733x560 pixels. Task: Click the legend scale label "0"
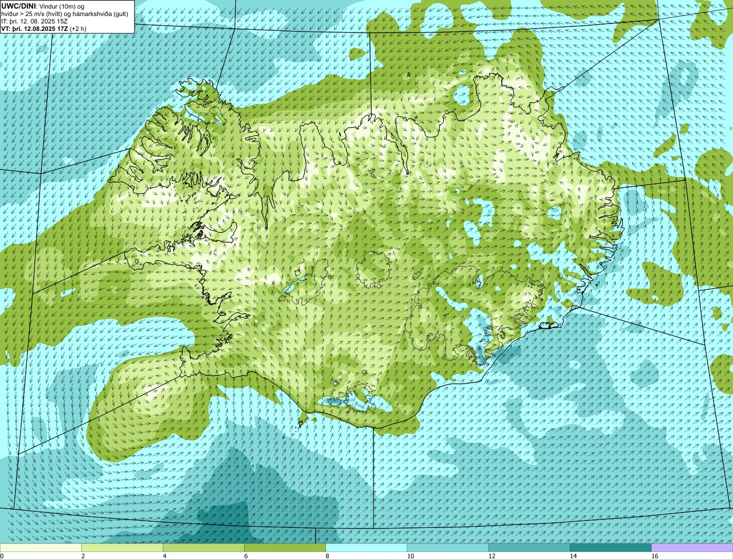pos(2,556)
